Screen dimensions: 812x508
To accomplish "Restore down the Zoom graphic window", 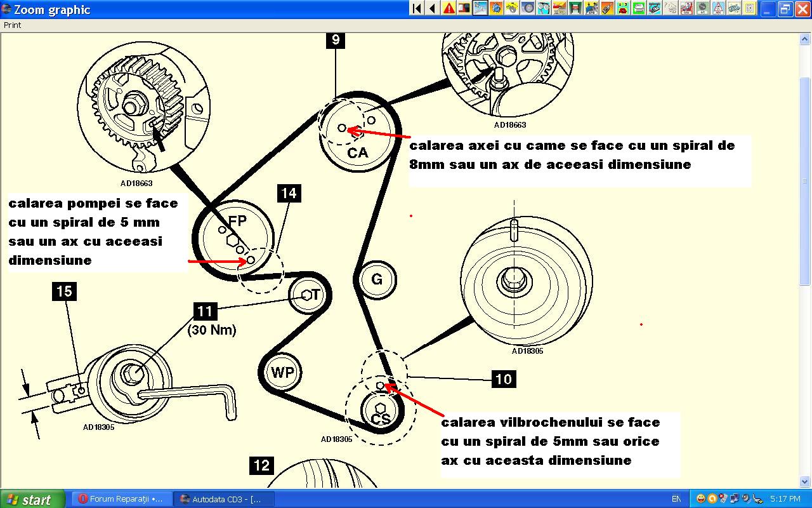I will pos(785,9).
